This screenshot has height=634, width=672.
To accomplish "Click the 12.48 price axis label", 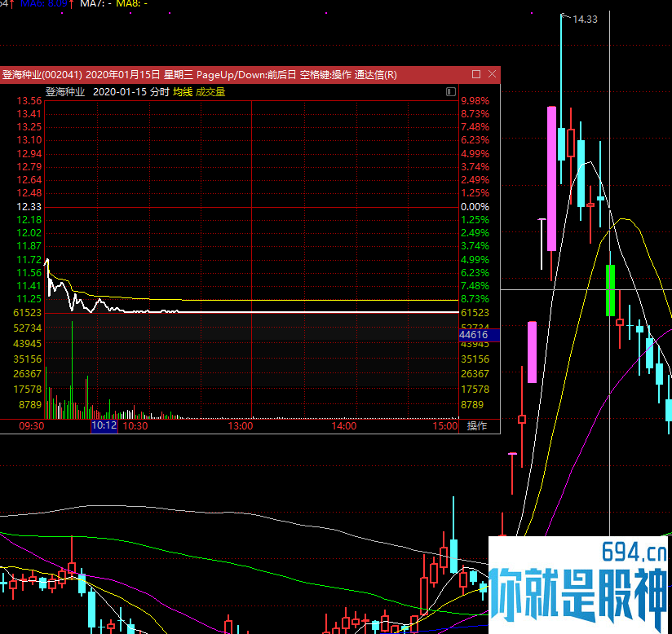I will pos(29,193).
